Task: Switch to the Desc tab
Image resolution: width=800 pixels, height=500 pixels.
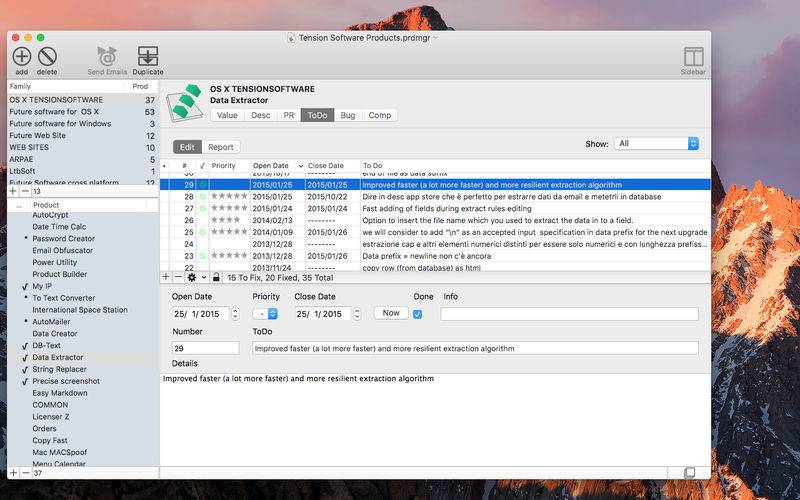Action: click(x=261, y=115)
